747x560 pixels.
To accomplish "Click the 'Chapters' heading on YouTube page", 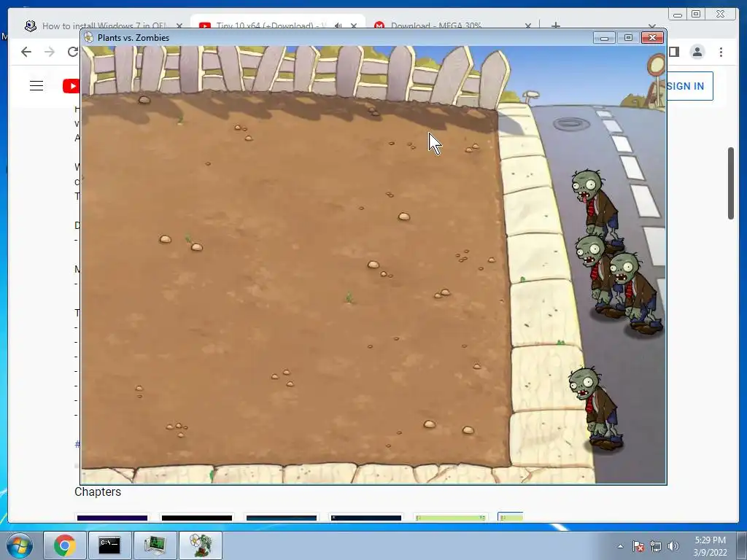I will click(98, 492).
